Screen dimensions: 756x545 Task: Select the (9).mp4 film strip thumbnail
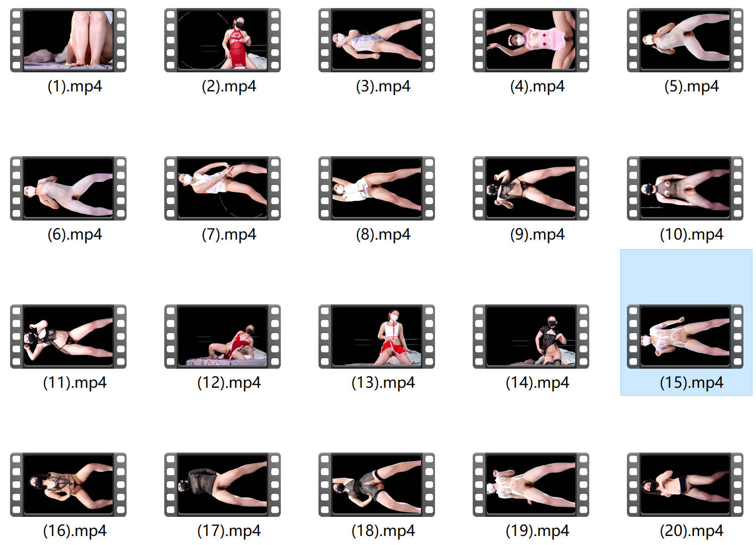pos(531,188)
